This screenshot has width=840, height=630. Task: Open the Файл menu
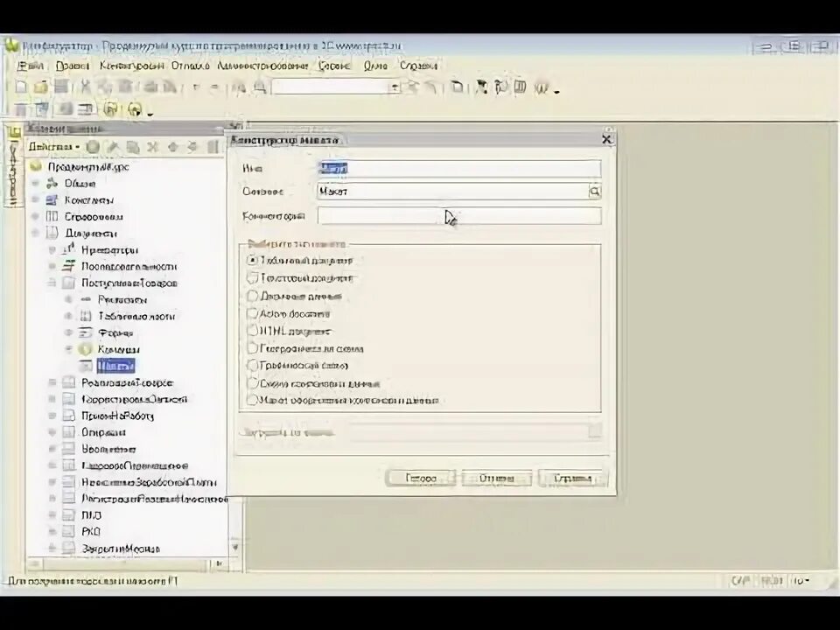pyautogui.click(x=31, y=66)
